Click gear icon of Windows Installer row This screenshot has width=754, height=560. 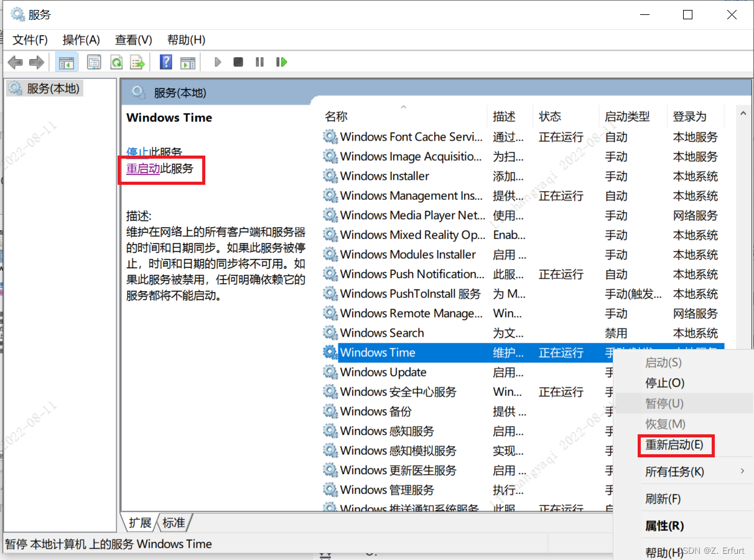330,176
